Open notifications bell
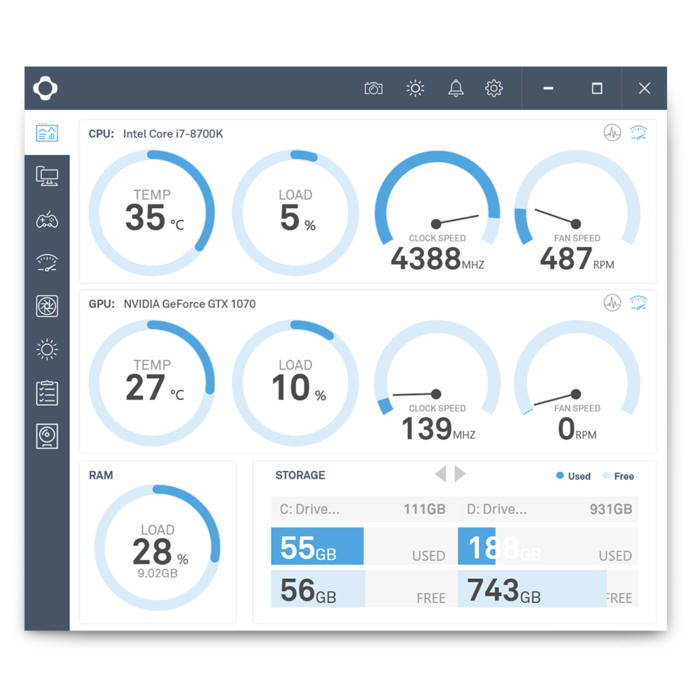This screenshot has height=700, width=700. pyautogui.click(x=456, y=88)
